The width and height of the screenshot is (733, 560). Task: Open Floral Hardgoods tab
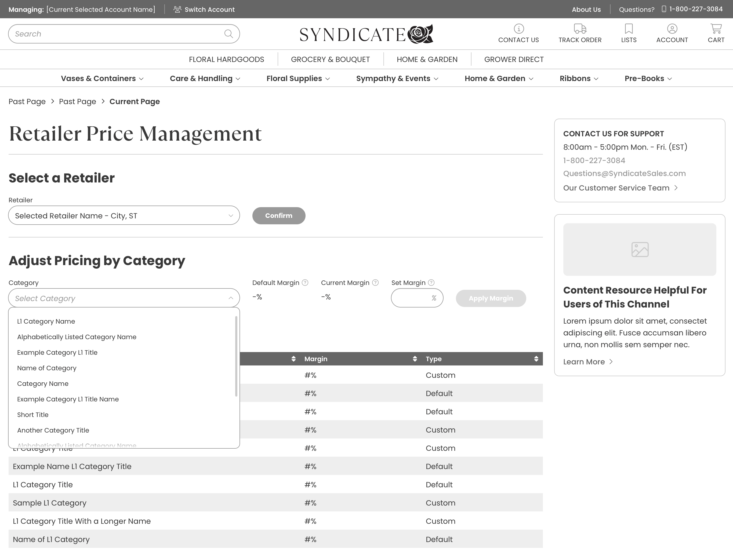tap(226, 59)
